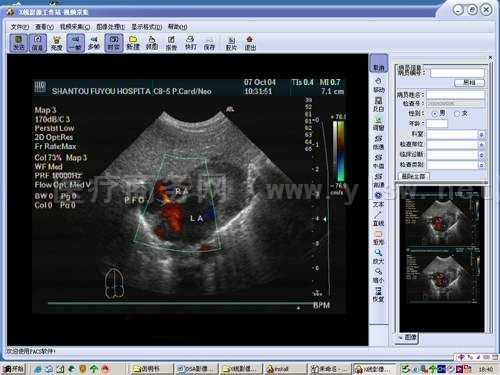Open the 临床诊断 clinical diagnosis dropdown arrow
500x375 pixels.
click(481, 155)
